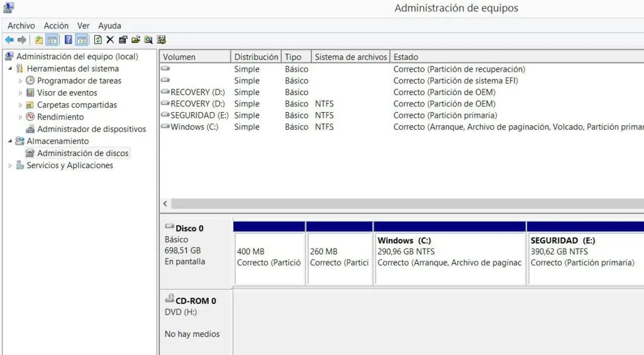Click the CD-ROM 0 drive label
644x355 pixels.
[196, 301]
